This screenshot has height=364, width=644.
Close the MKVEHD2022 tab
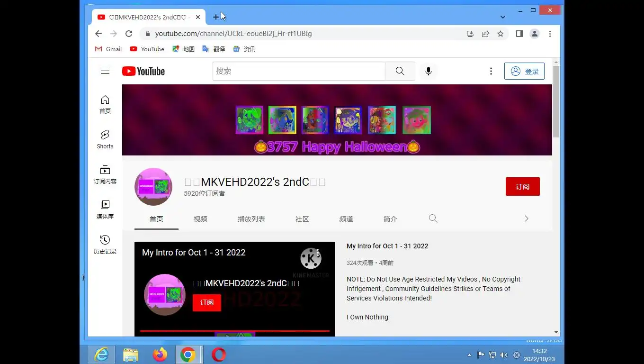pos(198,17)
